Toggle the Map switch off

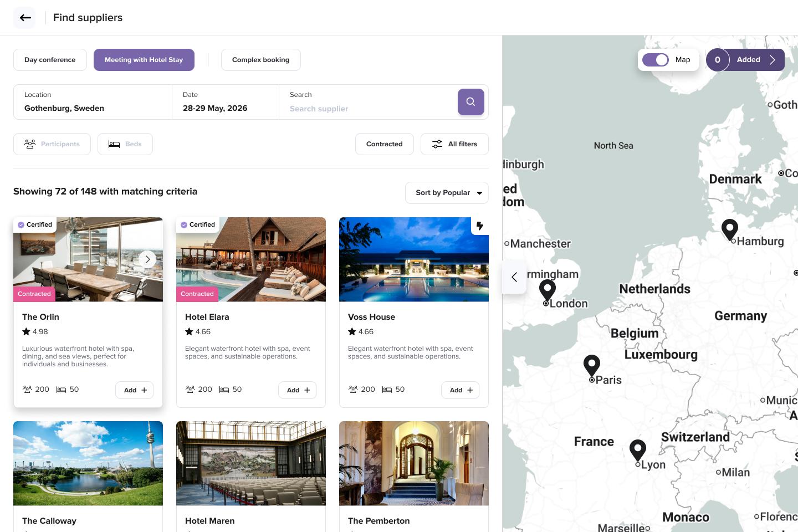(x=656, y=60)
